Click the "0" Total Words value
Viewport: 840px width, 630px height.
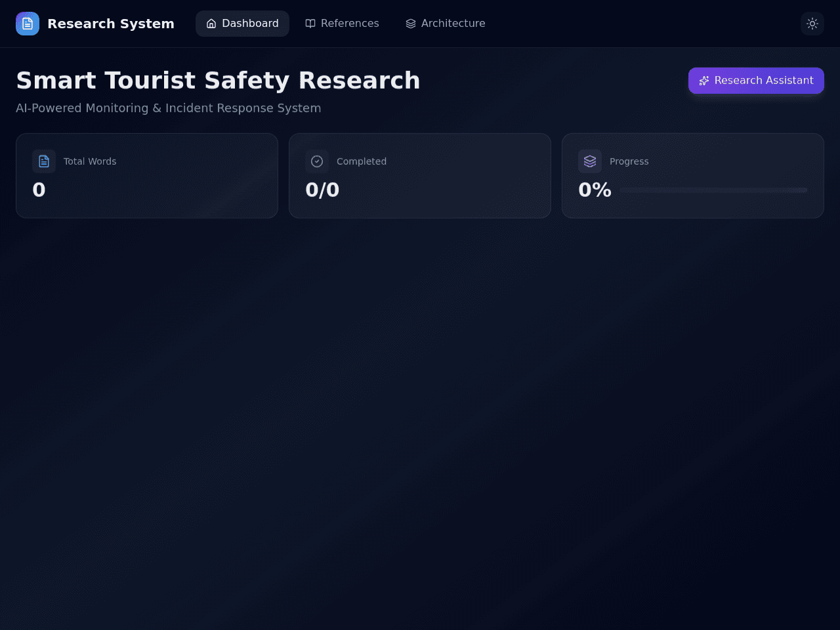point(39,190)
